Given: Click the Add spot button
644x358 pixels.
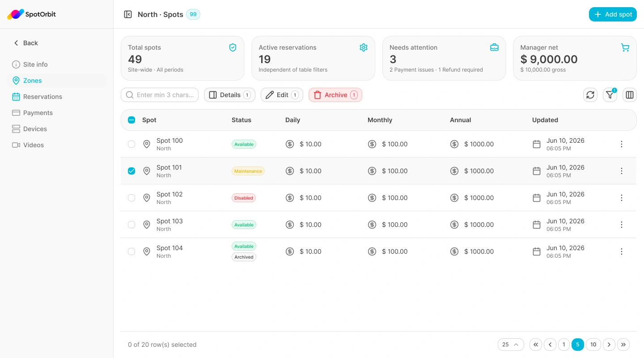Looking at the screenshot, I should click(x=613, y=14).
